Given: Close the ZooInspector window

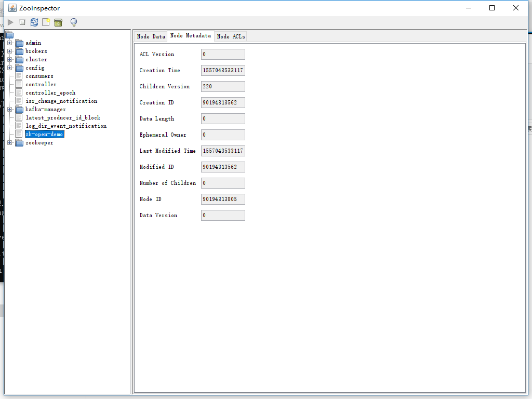Looking at the screenshot, I should pos(516,8).
